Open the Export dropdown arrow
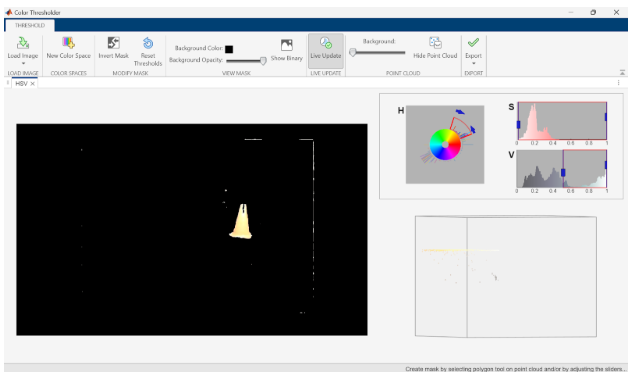The width and height of the screenshot is (633, 378). [474, 63]
